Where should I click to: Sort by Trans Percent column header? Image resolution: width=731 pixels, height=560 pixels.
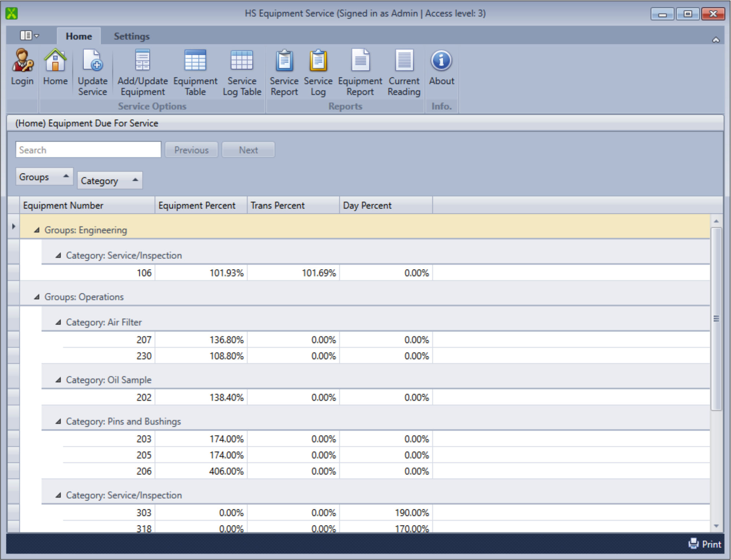click(x=293, y=205)
